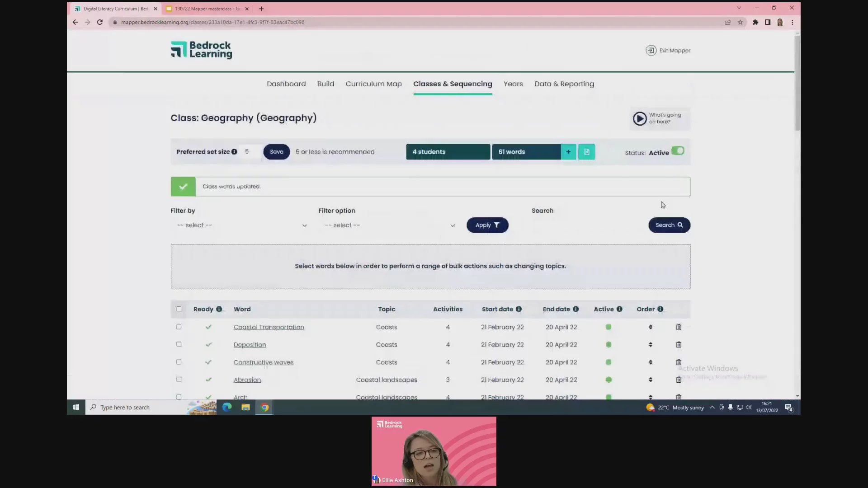Show hidden system tray icons
Screen dimensions: 868x488
click(x=712, y=407)
